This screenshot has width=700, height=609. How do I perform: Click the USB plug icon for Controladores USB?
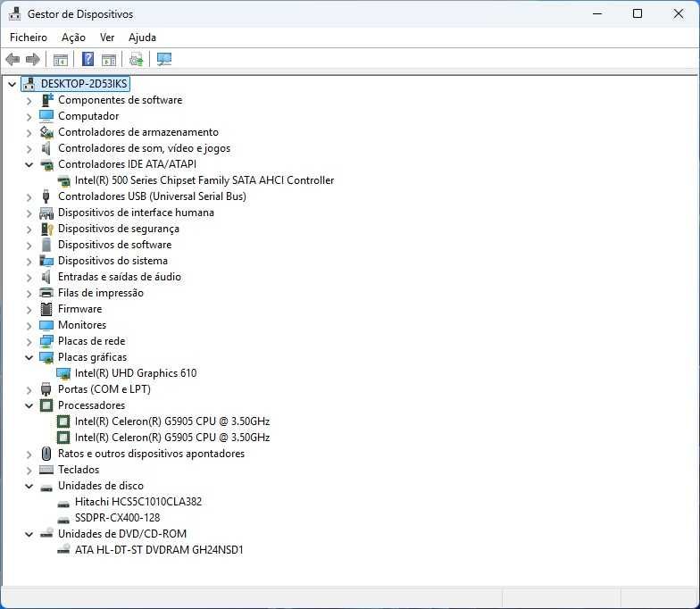(x=46, y=196)
